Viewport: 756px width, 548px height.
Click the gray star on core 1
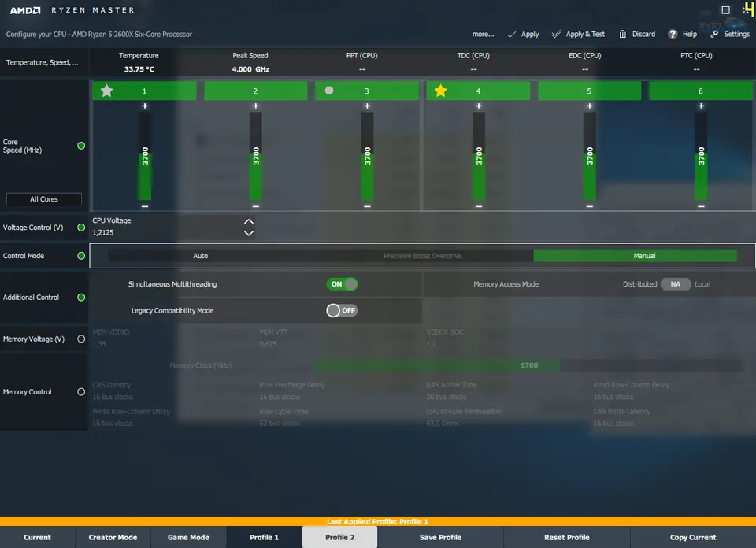[x=107, y=91]
